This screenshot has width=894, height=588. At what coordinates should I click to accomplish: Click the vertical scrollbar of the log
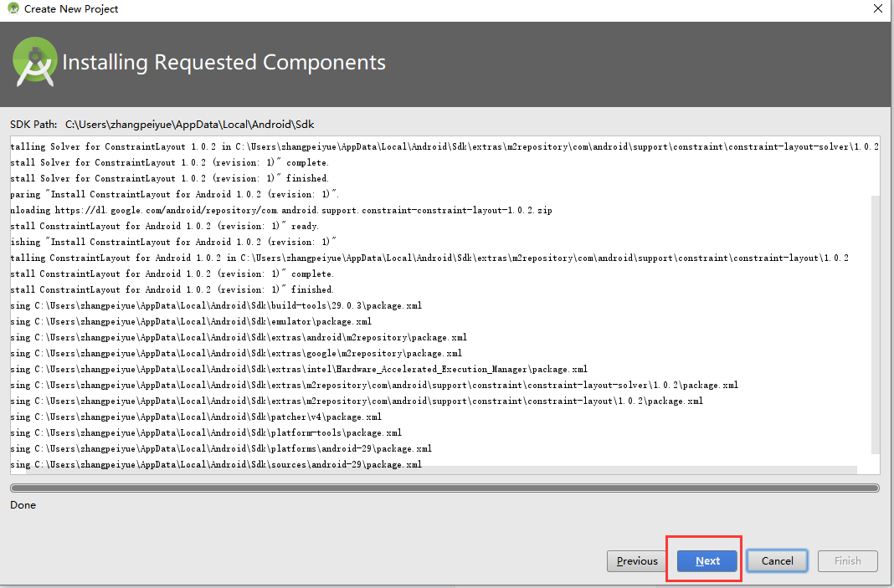click(876, 325)
